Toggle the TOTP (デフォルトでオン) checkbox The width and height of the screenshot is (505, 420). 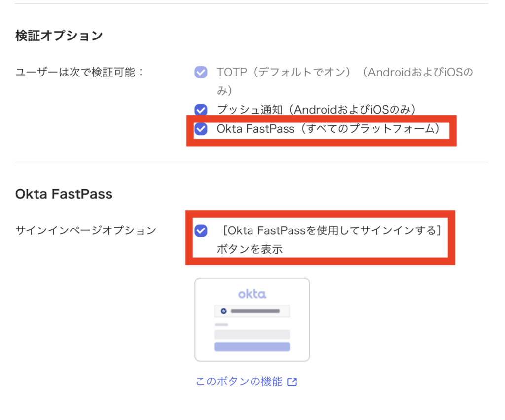(201, 72)
